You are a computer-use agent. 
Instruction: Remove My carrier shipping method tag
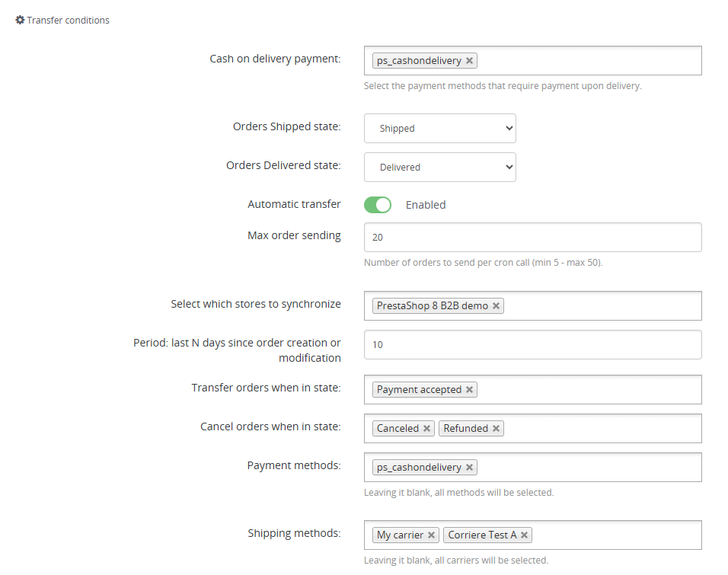(x=431, y=535)
